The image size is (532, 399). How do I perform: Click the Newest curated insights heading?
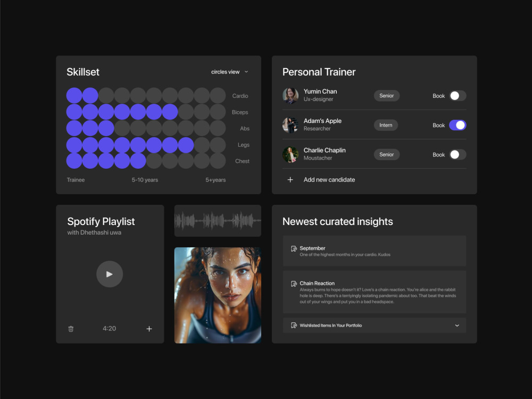(x=338, y=221)
